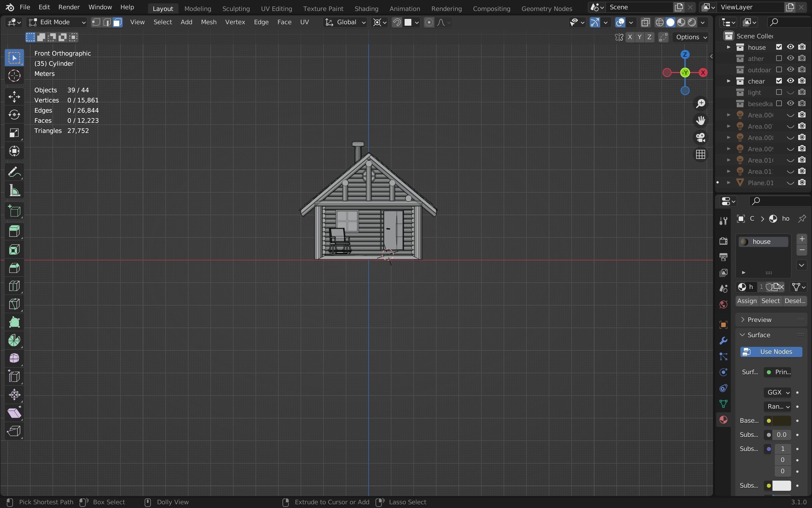Expand the house collection tree

pos(729,47)
